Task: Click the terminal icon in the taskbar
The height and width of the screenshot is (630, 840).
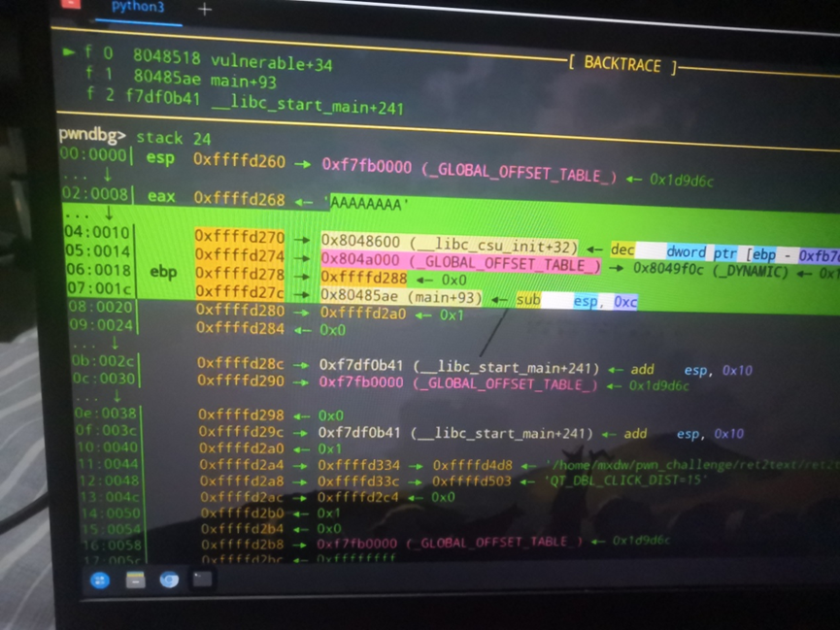Action: tap(202, 580)
